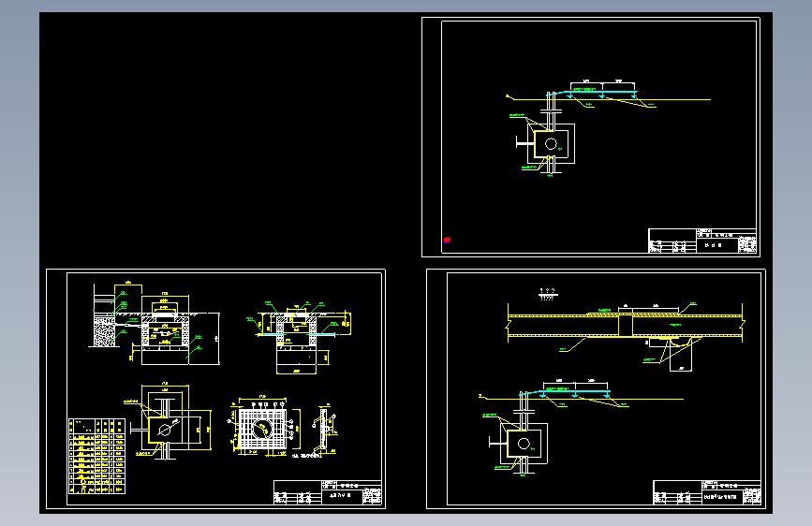Click the circle inside the square in the top-right sheet
Image resolution: width=812 pixels, height=526 pixels.
551,144
